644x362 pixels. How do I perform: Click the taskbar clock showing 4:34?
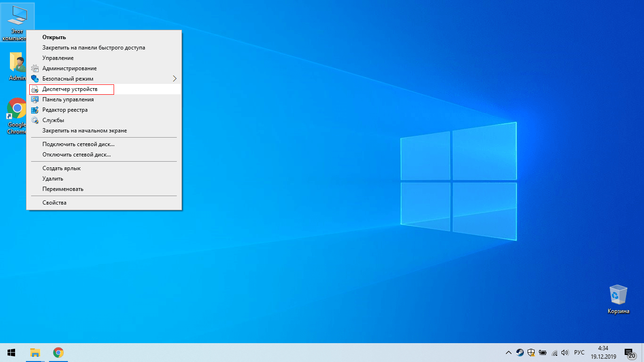pyautogui.click(x=603, y=353)
